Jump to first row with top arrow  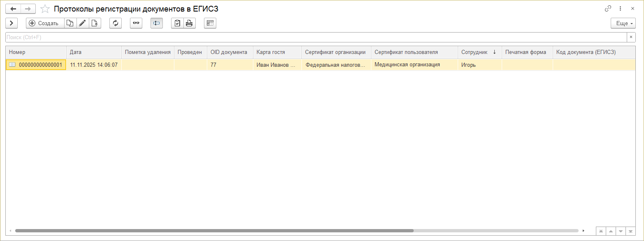coord(601,231)
